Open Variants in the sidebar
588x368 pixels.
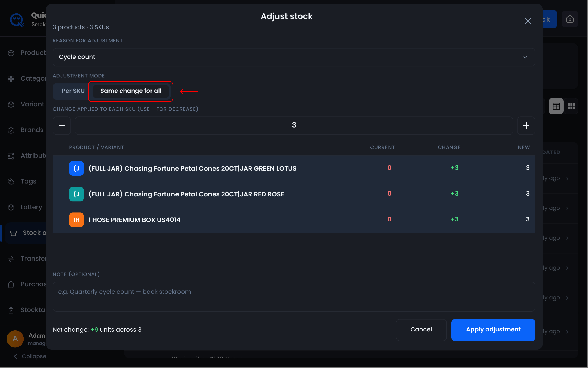tap(32, 104)
